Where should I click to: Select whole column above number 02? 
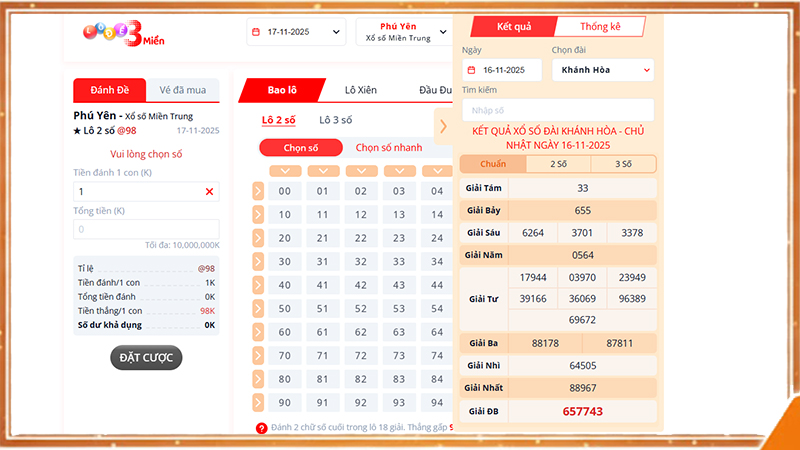pyautogui.click(x=361, y=171)
